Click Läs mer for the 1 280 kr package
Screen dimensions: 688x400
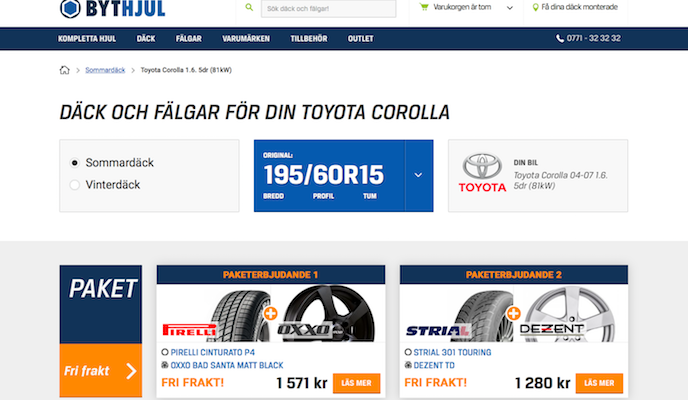click(x=599, y=383)
